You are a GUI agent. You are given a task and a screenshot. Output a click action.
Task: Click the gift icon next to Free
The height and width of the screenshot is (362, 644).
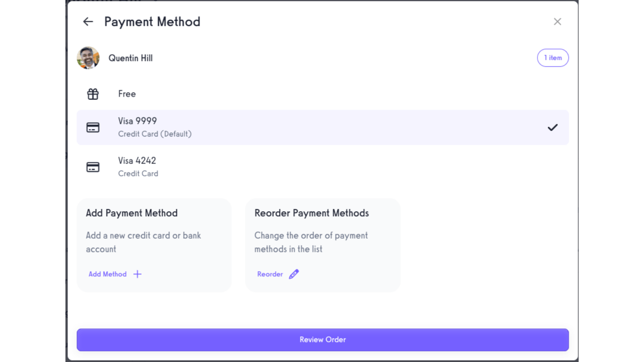(x=93, y=94)
